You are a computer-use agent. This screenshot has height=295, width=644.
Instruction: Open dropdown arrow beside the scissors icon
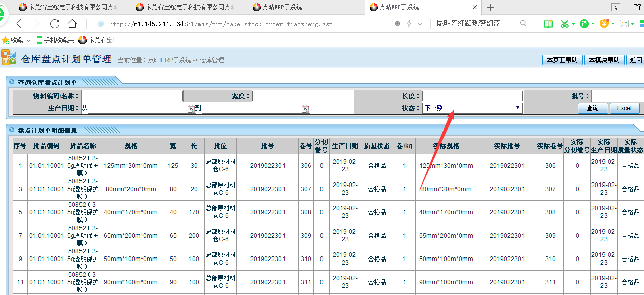(573, 24)
